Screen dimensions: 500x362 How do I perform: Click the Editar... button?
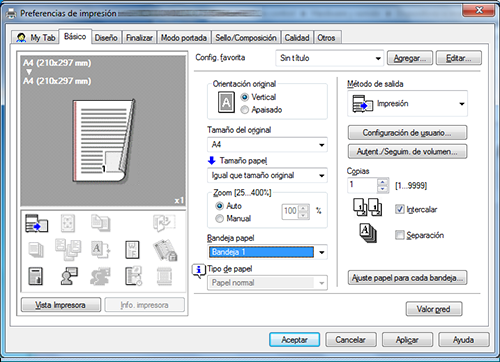[459, 58]
